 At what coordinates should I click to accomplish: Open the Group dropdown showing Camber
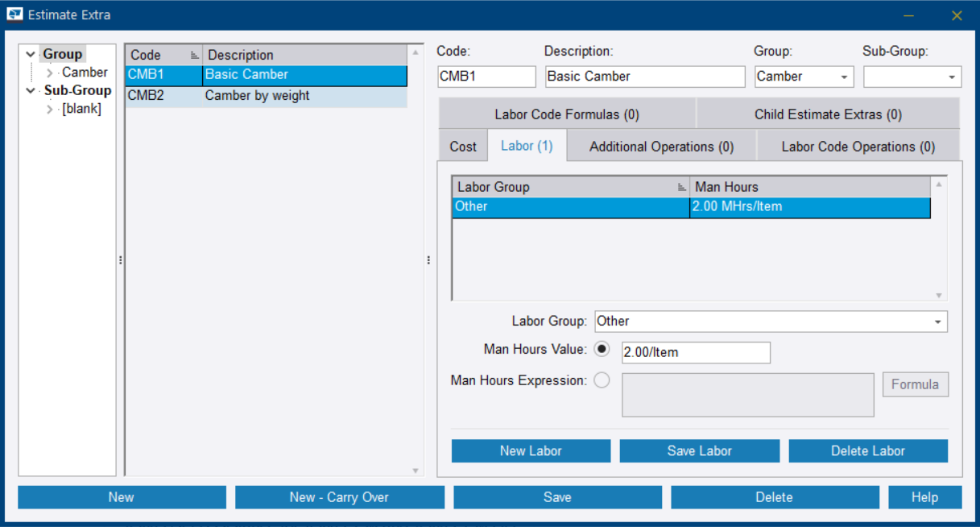click(x=844, y=77)
